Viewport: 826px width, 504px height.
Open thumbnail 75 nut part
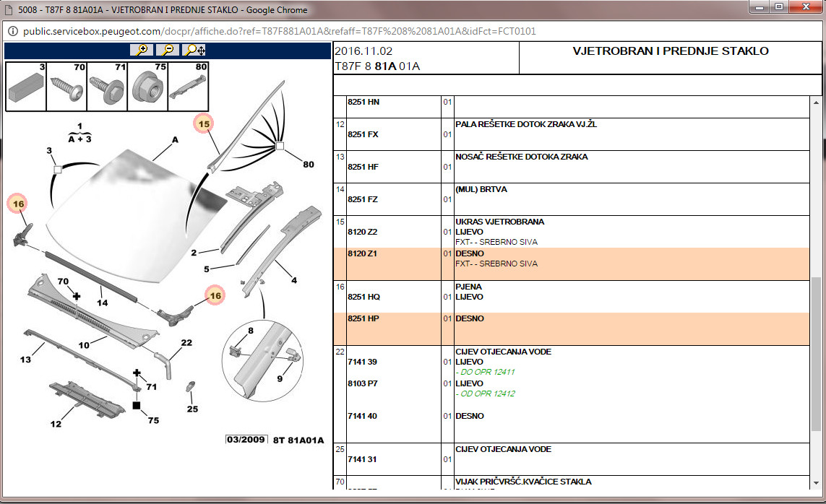148,86
